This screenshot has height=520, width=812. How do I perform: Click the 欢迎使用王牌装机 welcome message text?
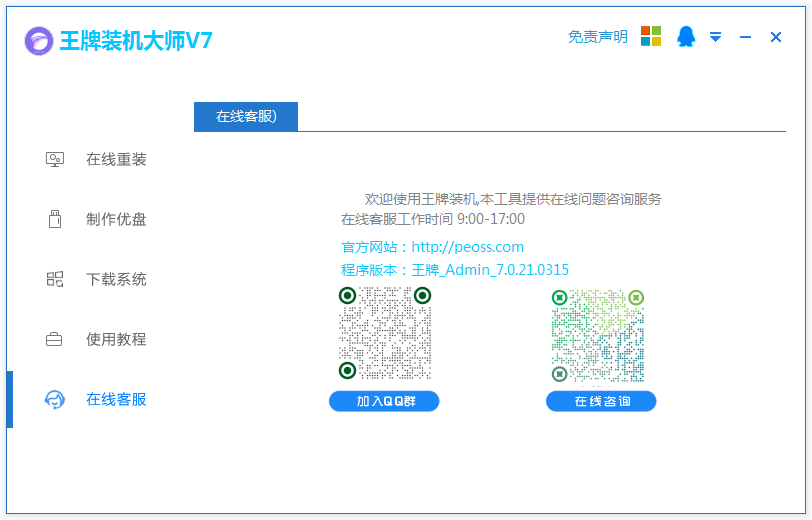coord(513,199)
